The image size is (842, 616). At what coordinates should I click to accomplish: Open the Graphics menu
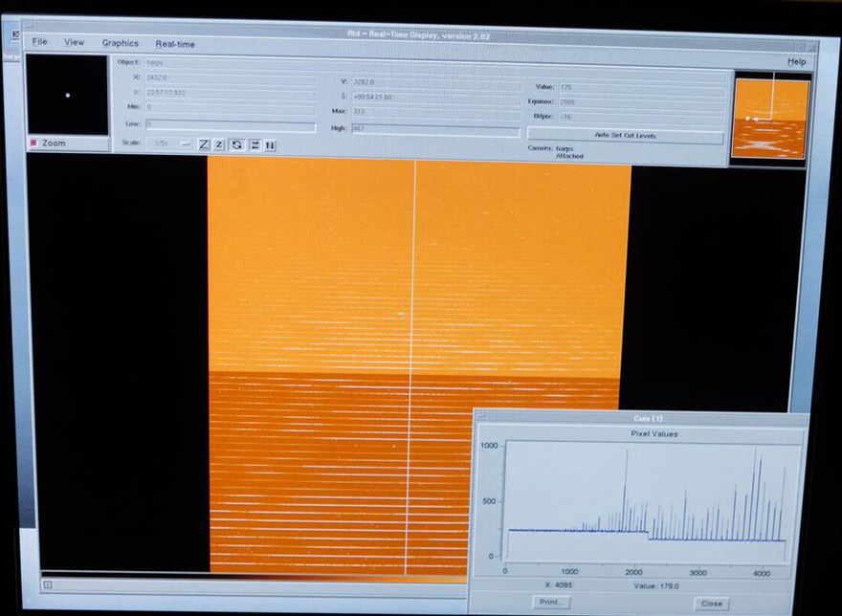click(x=120, y=44)
